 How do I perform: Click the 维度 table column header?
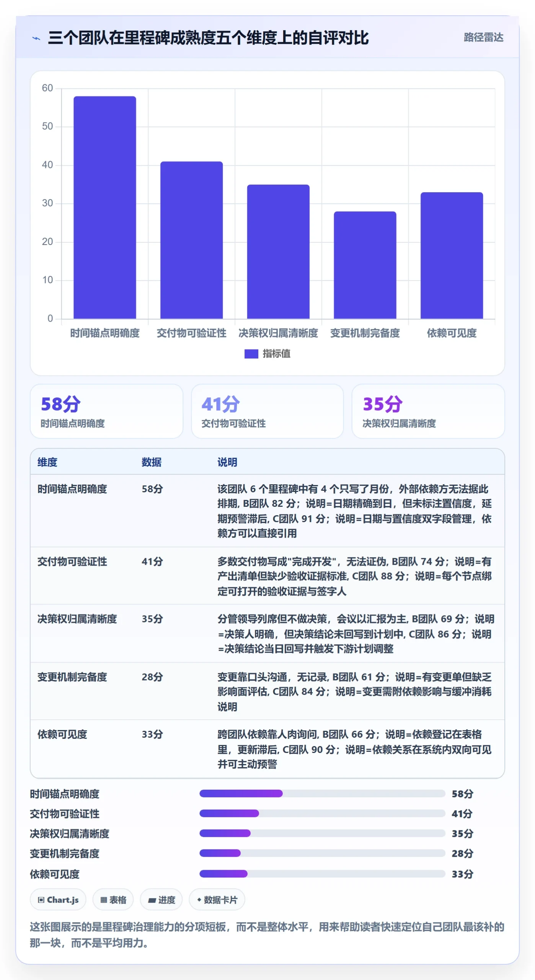click(x=47, y=462)
